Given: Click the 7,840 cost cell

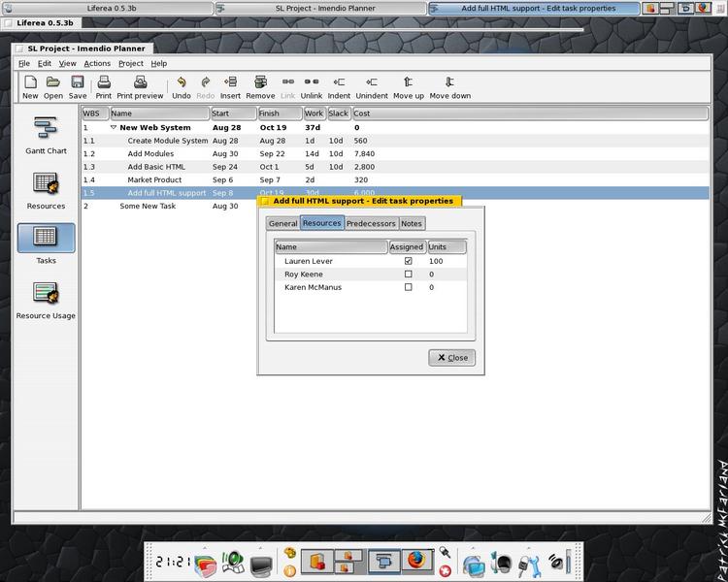Looking at the screenshot, I should point(364,153).
